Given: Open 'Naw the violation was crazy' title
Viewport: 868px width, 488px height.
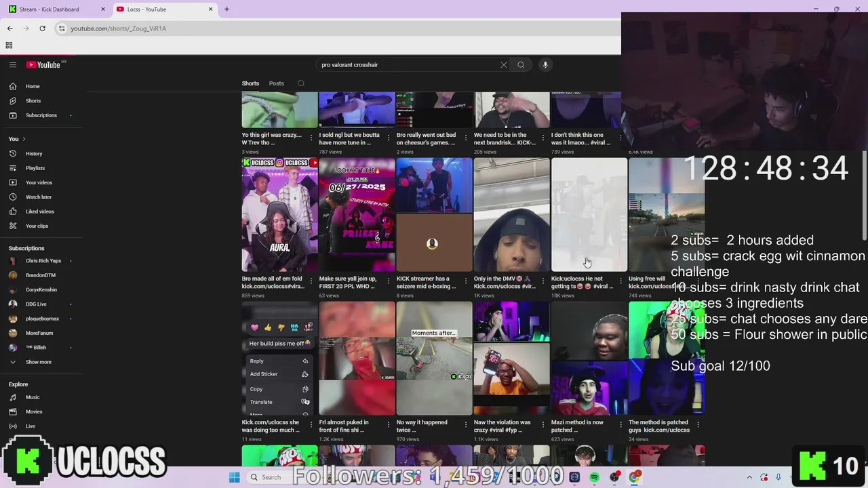Looking at the screenshot, I should 502,426.
